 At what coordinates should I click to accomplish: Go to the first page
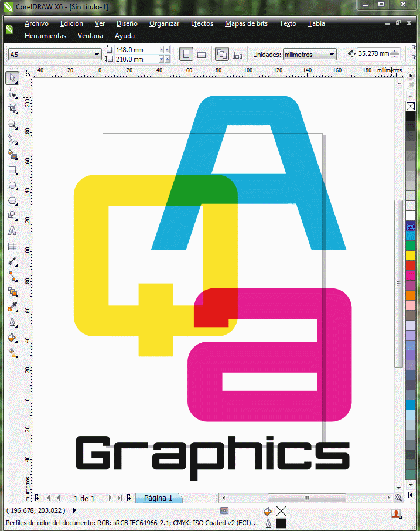coord(47,498)
